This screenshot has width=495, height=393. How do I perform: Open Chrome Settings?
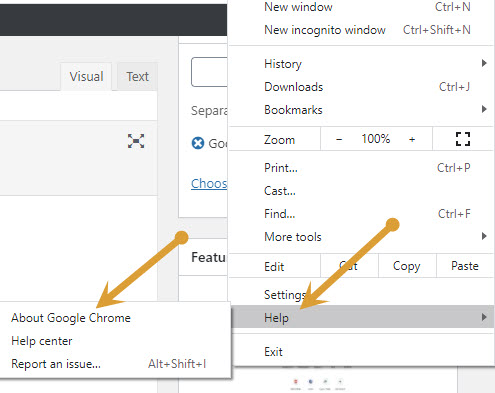click(361, 294)
